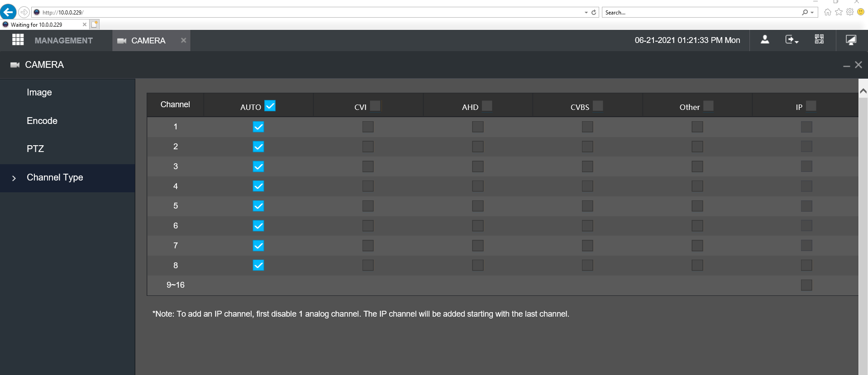Click the browser home icon
868x375 pixels.
click(828, 12)
